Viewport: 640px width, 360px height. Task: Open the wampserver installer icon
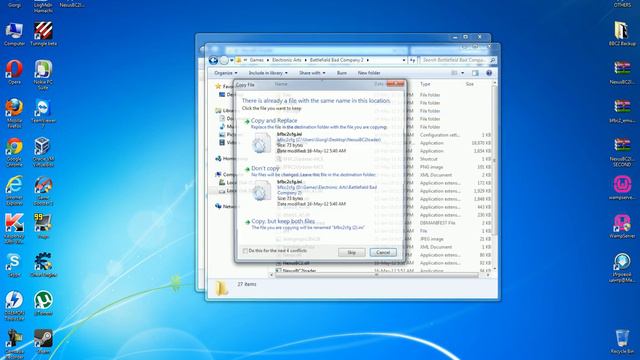(x=622, y=188)
